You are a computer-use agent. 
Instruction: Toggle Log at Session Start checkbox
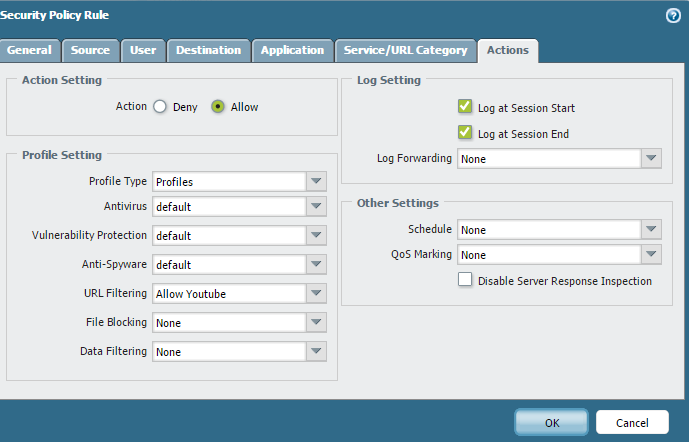pyautogui.click(x=465, y=107)
